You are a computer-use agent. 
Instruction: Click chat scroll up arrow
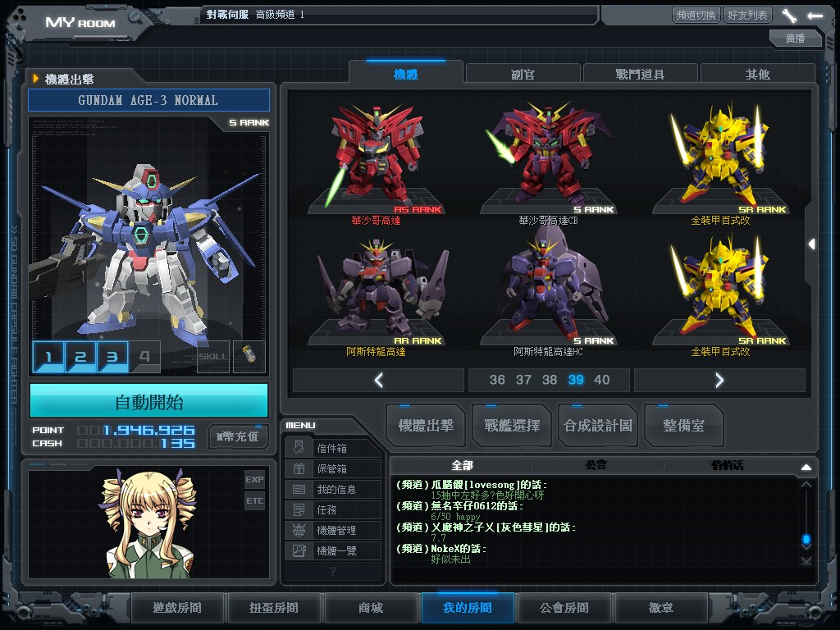pyautogui.click(x=806, y=484)
